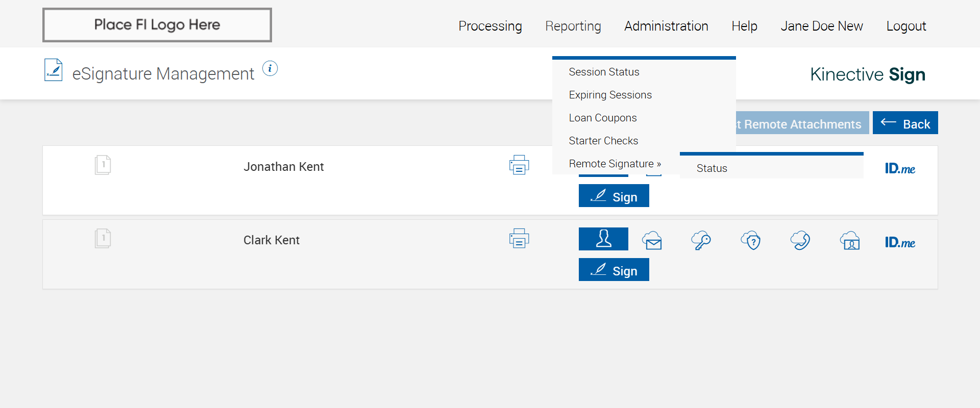Click the ID.me icon for Clark Kent
The image size is (980, 408).
(x=900, y=242)
